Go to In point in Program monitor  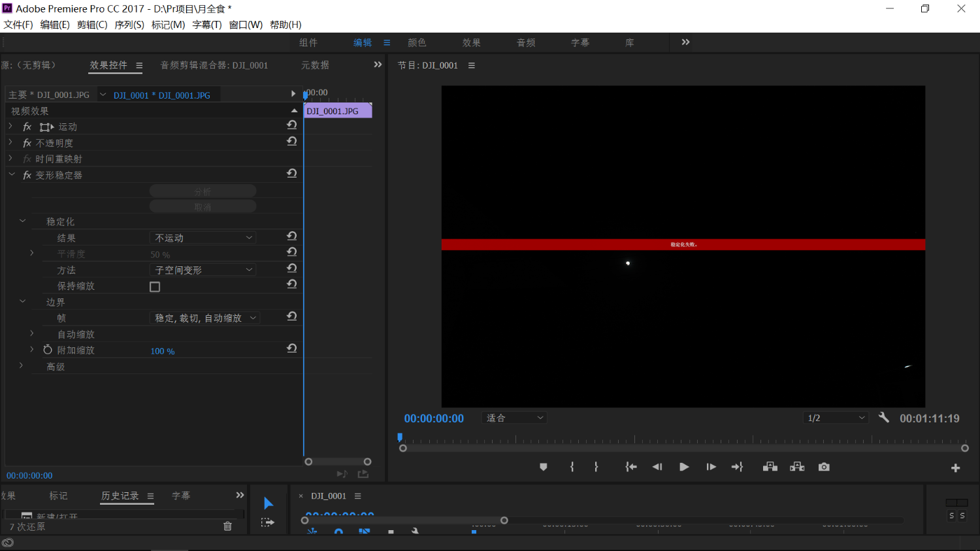coord(630,467)
